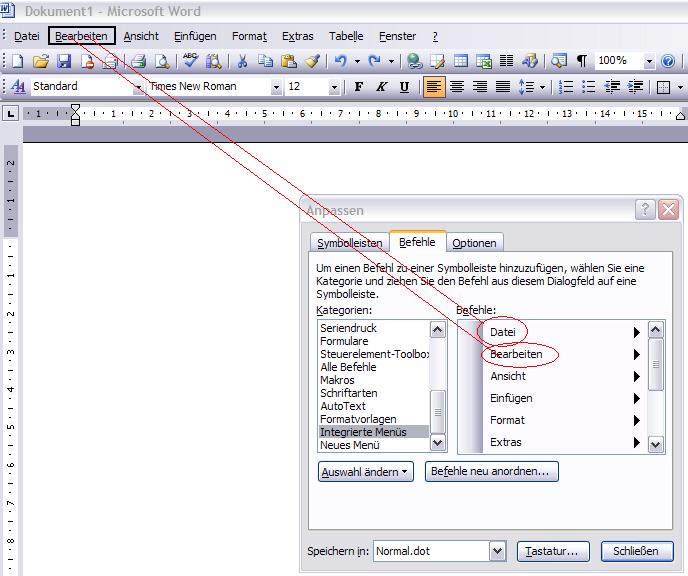This screenshot has height=576, width=688.
Task: Save the document with the floppy disk icon
Action: tap(64, 61)
